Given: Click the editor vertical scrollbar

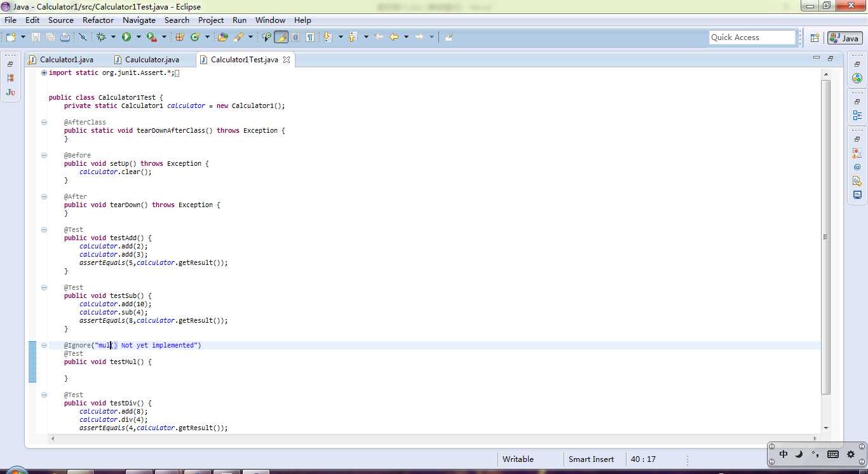Looking at the screenshot, I should [826, 238].
